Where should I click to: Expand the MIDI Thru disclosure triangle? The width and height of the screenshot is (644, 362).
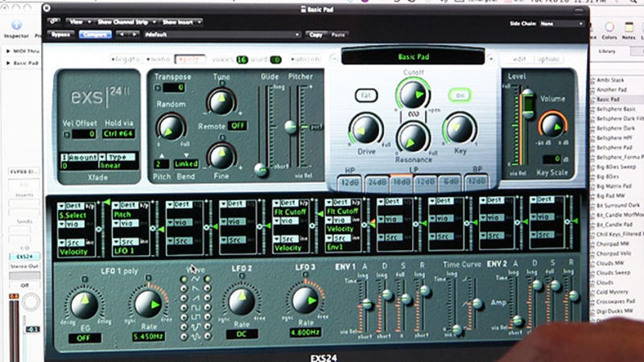point(8,51)
